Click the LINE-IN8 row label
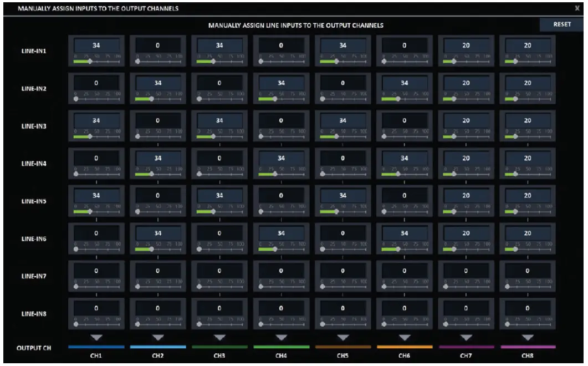This screenshot has width=588, height=366. [34, 313]
